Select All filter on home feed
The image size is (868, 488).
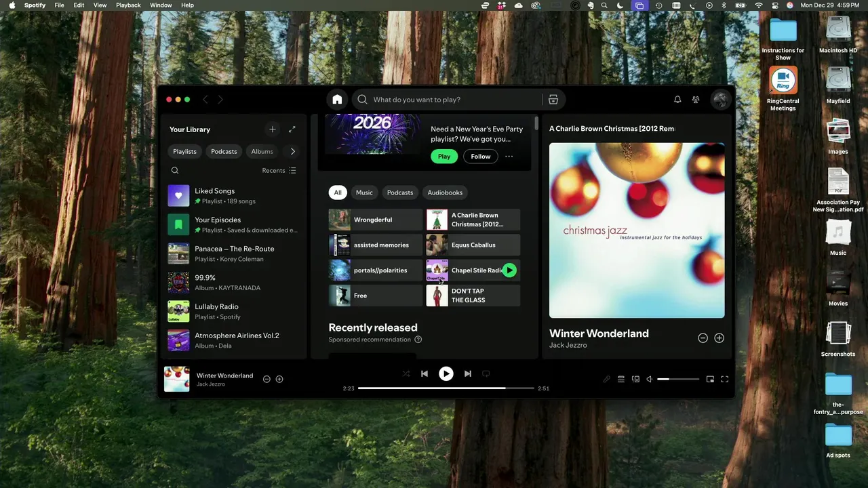(338, 192)
